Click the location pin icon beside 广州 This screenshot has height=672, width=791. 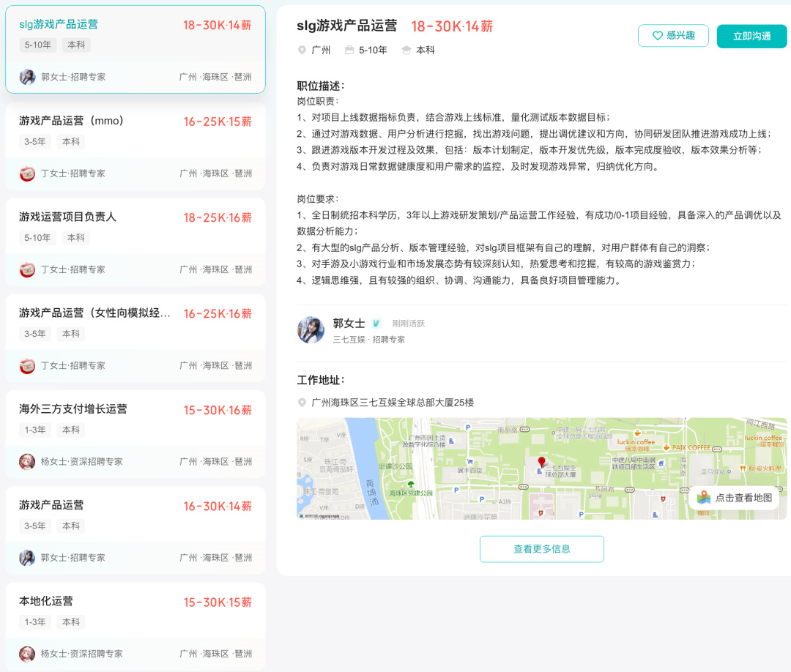302,51
